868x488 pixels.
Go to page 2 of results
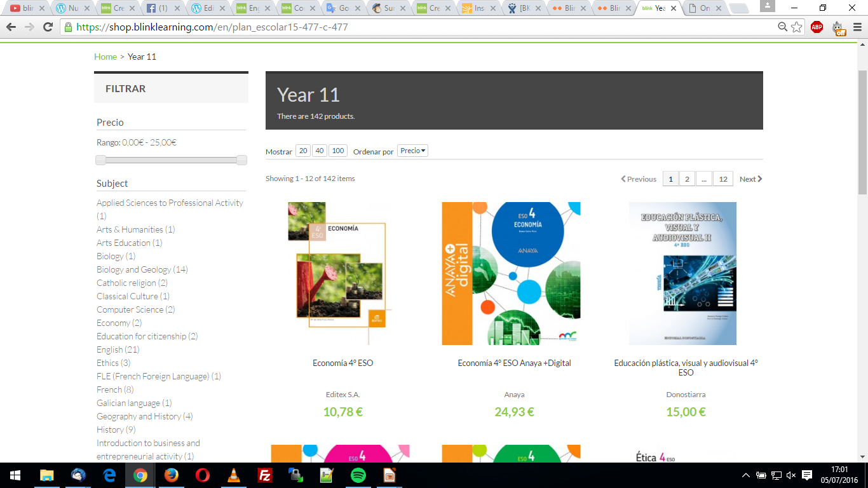click(x=687, y=179)
